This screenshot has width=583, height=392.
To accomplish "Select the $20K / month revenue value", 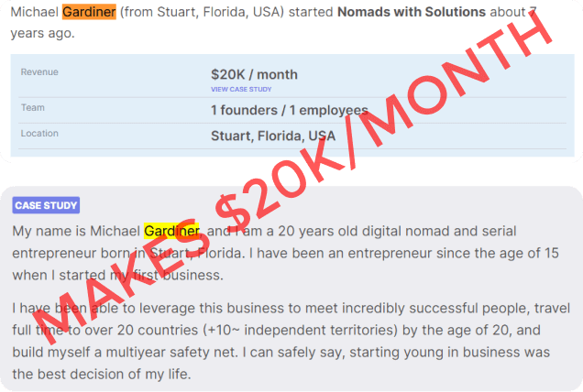I will pos(254,74).
